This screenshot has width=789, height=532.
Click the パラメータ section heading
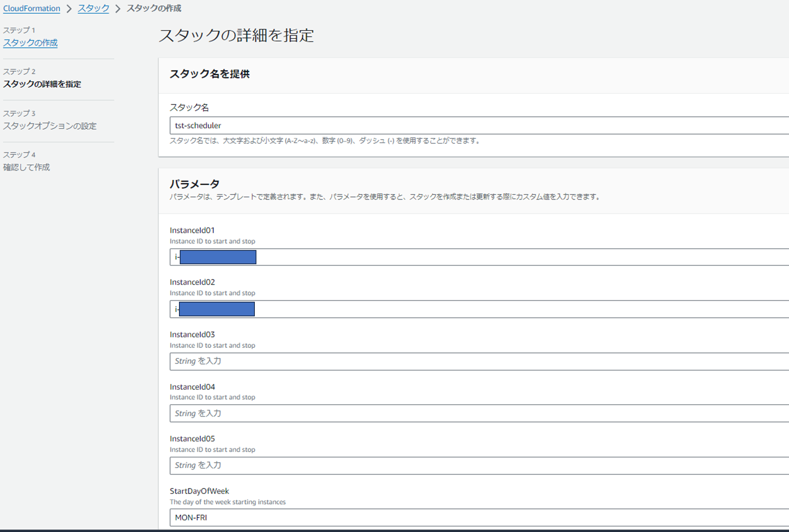pyautogui.click(x=194, y=184)
